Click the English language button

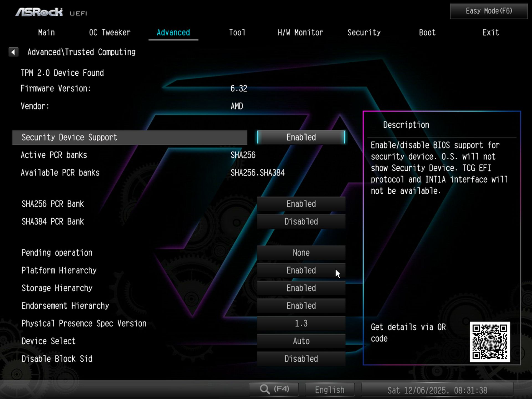point(329,390)
